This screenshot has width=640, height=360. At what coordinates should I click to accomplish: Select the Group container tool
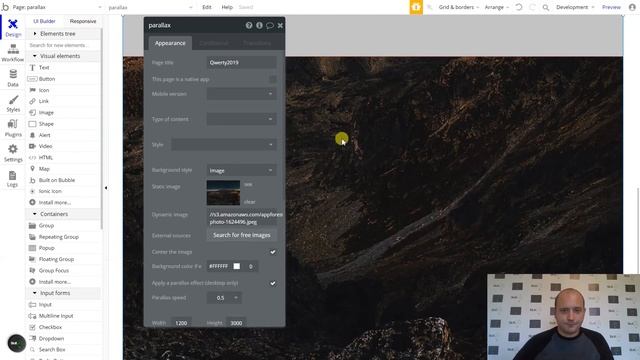[x=46, y=225]
